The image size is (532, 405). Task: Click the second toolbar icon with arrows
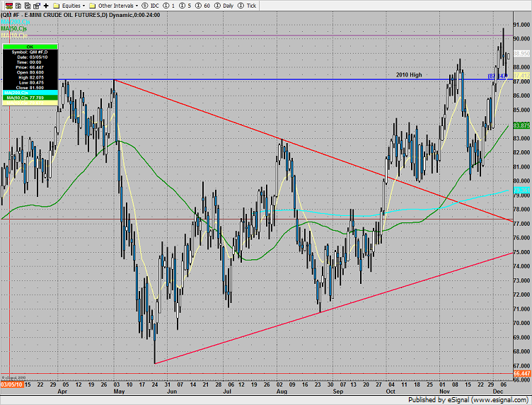click(18, 6)
